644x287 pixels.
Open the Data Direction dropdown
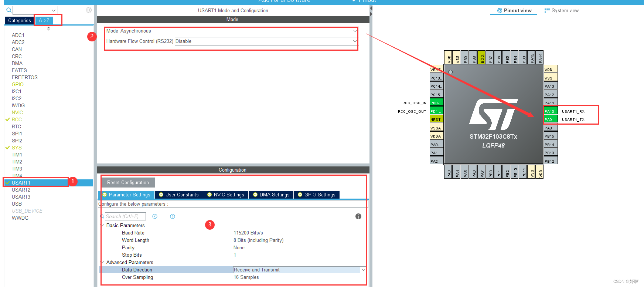[300, 270]
